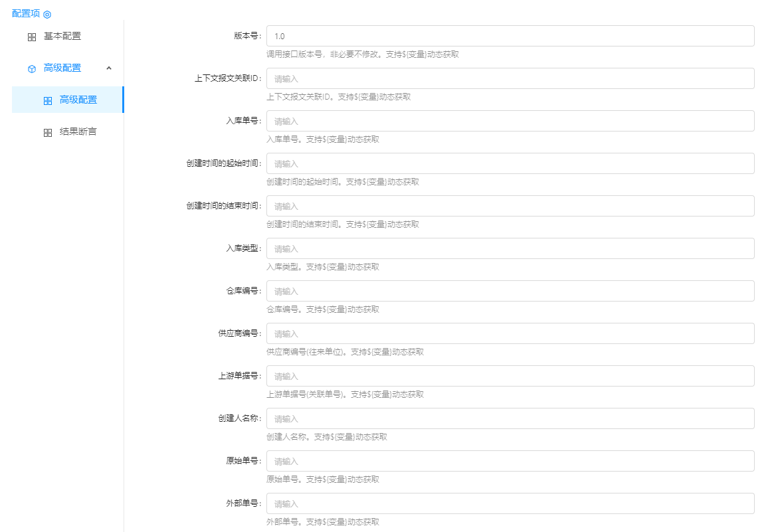Place cursor in 上游单据号 field

click(x=510, y=376)
